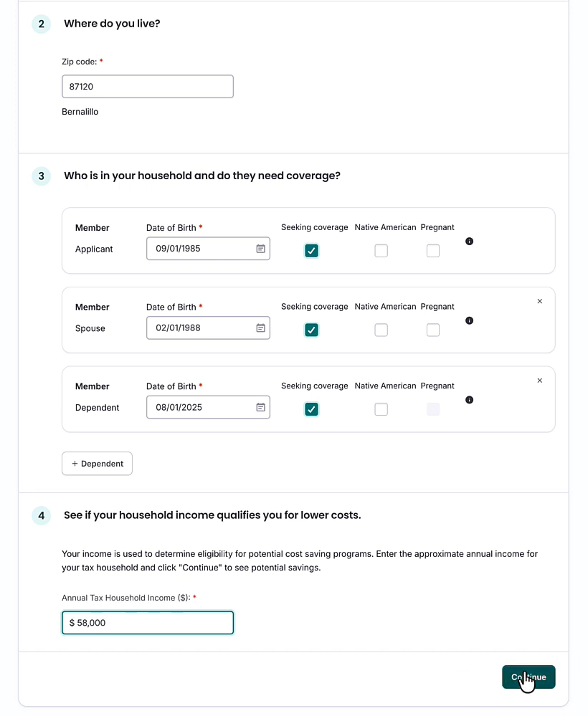Image resolution: width=588 pixels, height=716 pixels.
Task: Click info icon in Applicant row
Action: tap(469, 242)
